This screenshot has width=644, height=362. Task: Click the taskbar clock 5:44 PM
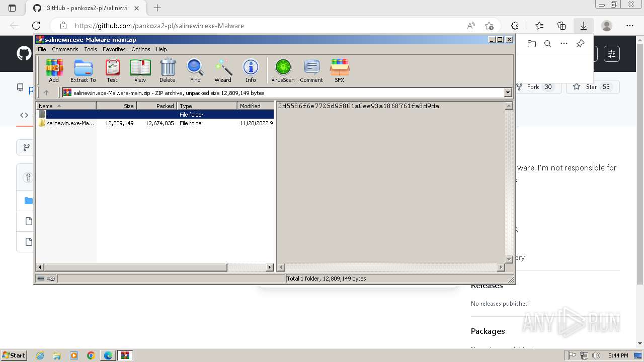coord(618,355)
